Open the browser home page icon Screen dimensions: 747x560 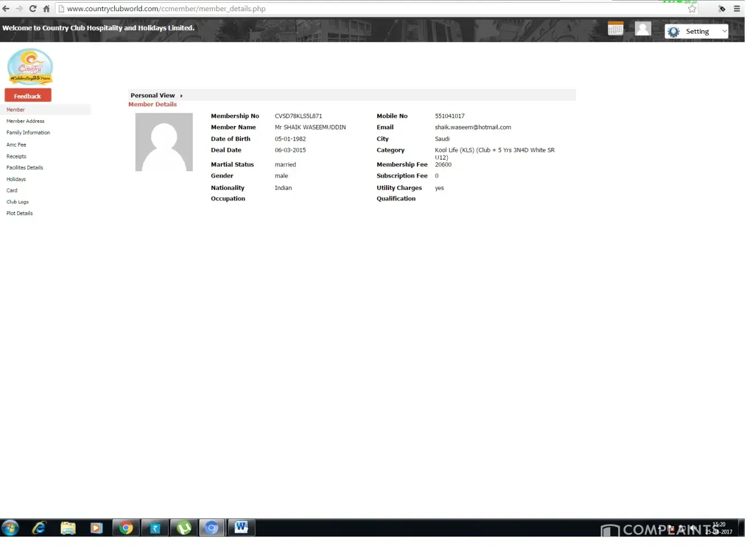pyautogui.click(x=47, y=9)
